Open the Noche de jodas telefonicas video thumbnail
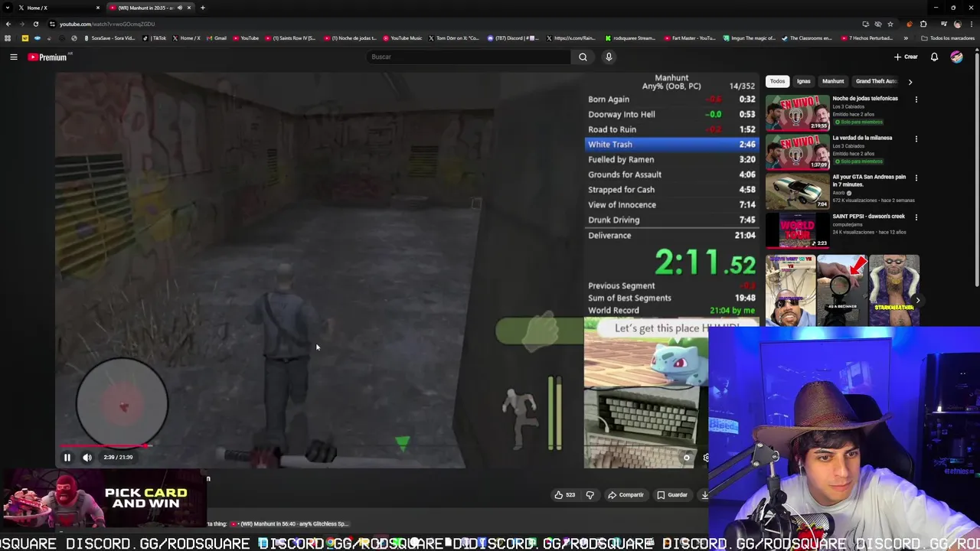The height and width of the screenshot is (551, 980). click(797, 112)
